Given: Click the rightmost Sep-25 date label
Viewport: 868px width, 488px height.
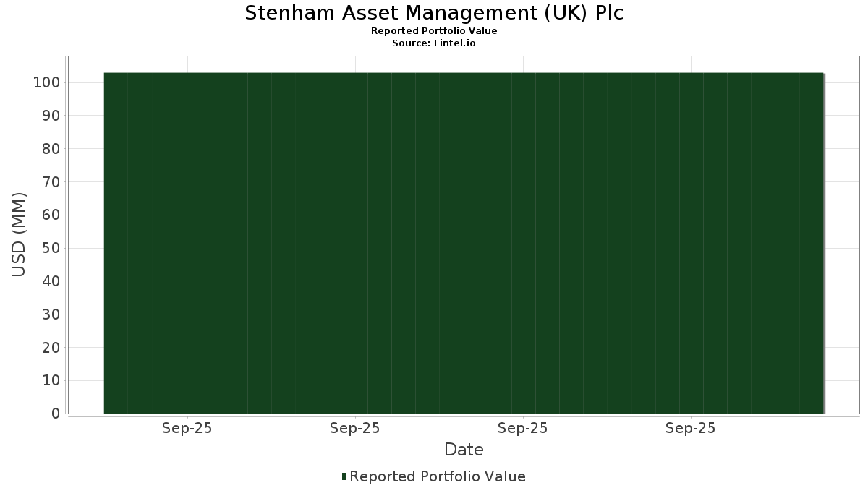Looking at the screenshot, I should point(691,428).
